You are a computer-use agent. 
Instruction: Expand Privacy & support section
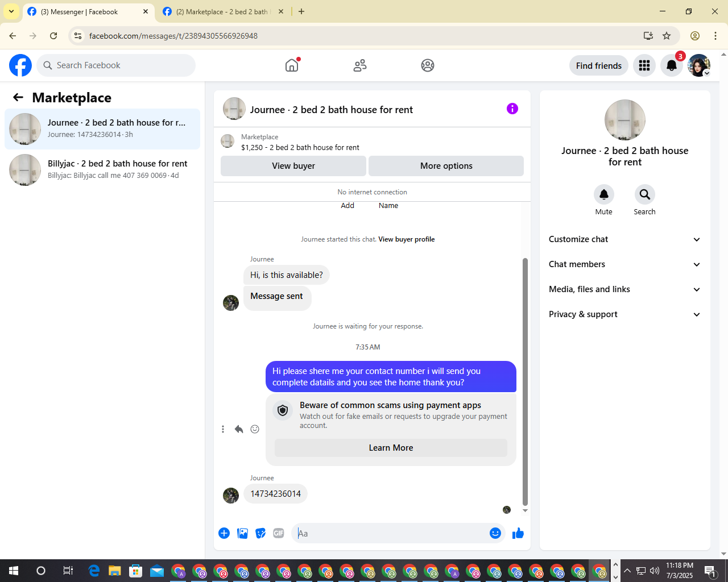coord(625,314)
